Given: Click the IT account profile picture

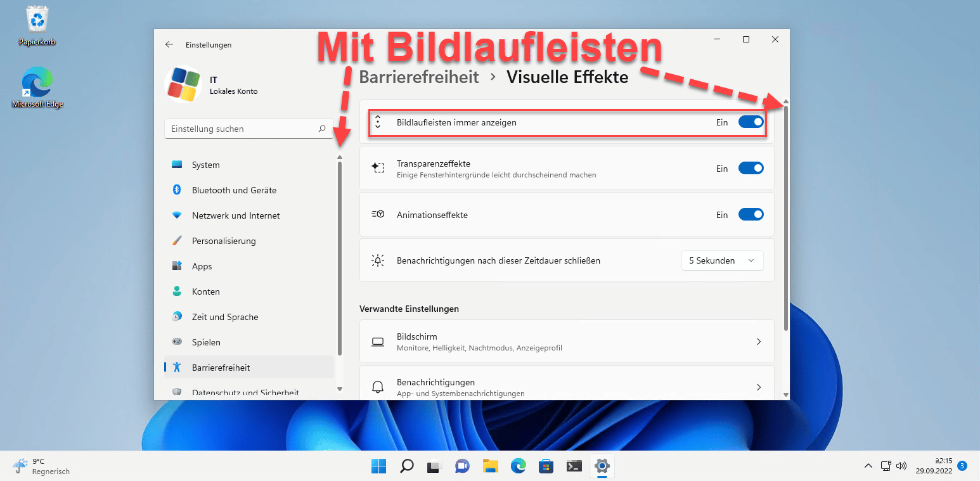Looking at the screenshot, I should click(x=183, y=84).
